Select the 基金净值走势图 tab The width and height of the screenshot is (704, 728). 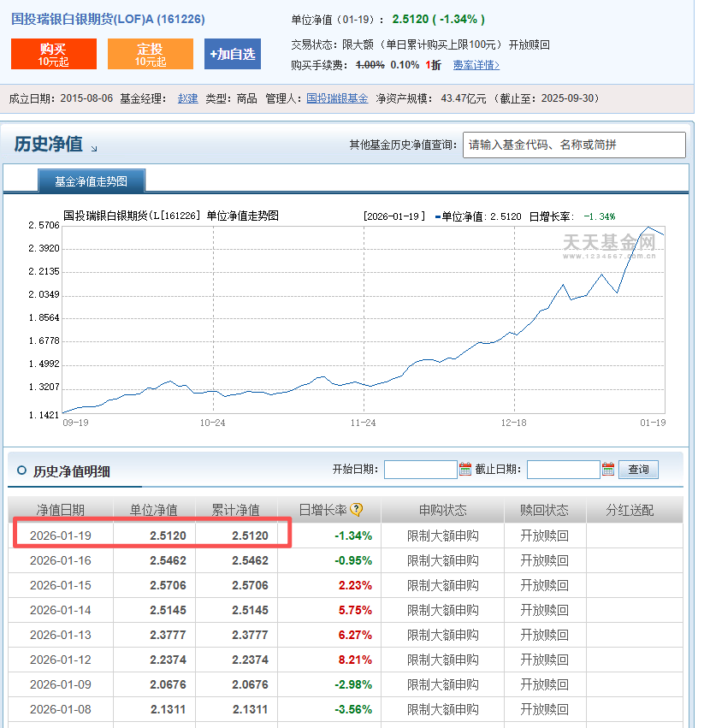click(x=91, y=181)
